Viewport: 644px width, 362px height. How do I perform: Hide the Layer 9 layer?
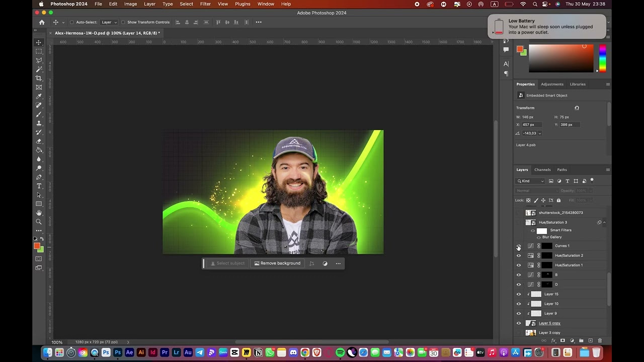coord(519,313)
